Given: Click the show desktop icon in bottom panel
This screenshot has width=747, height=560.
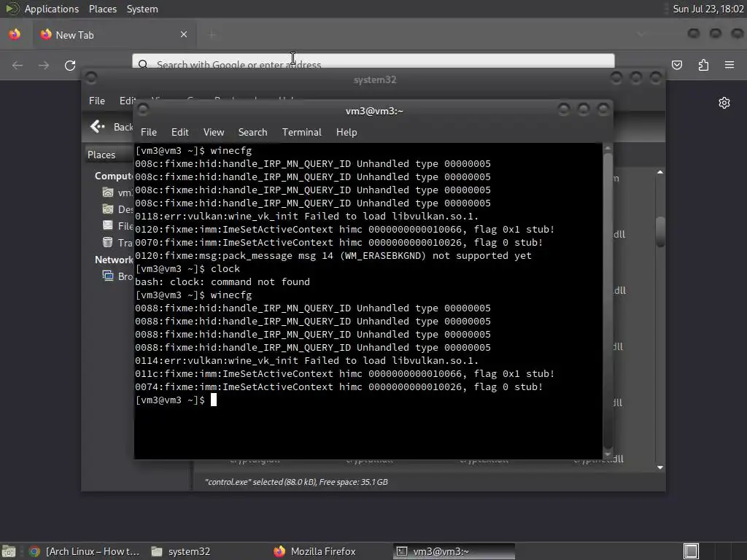Looking at the screenshot, I should click(9, 551).
